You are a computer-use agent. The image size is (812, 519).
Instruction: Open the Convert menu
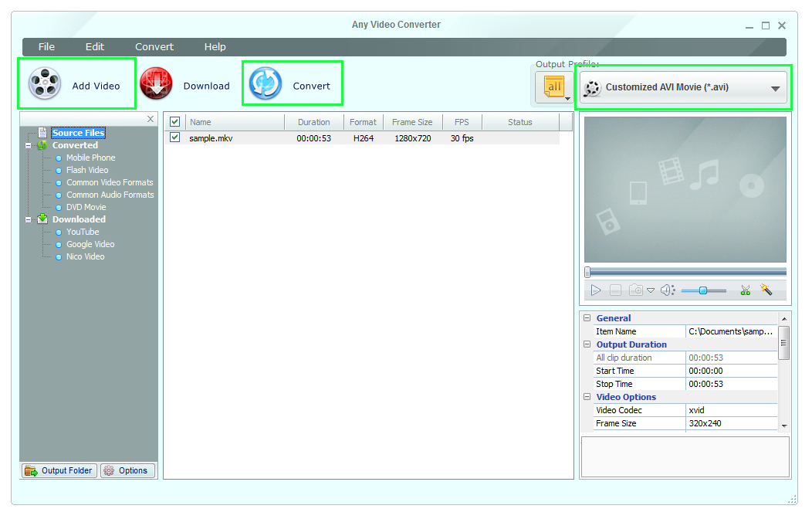click(x=154, y=46)
